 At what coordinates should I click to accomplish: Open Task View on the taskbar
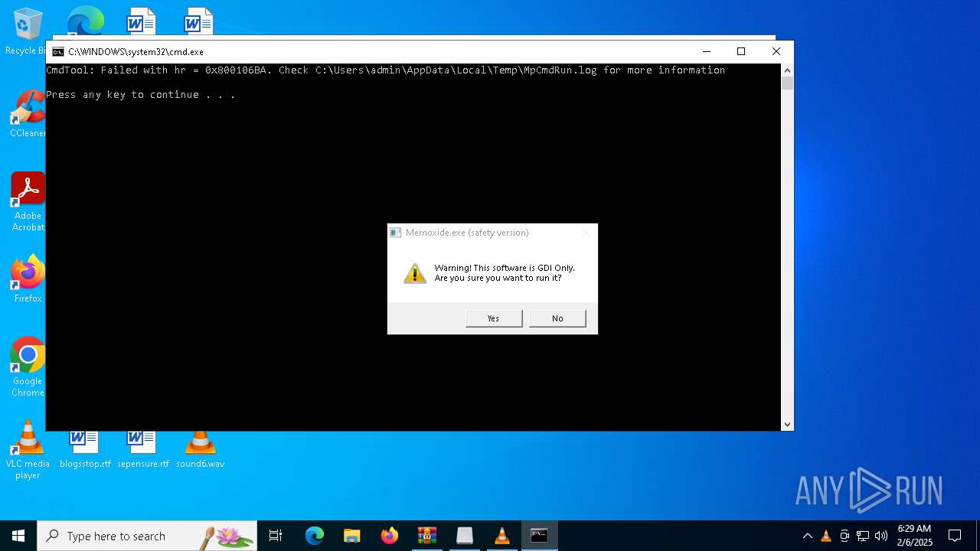coord(276,536)
